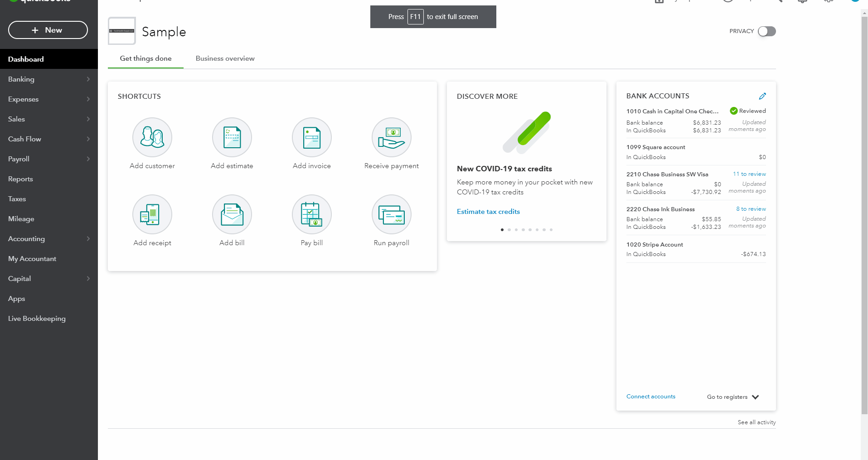Expand the Capital submenu arrow
Screen dimensions: 868x460
click(88, 279)
